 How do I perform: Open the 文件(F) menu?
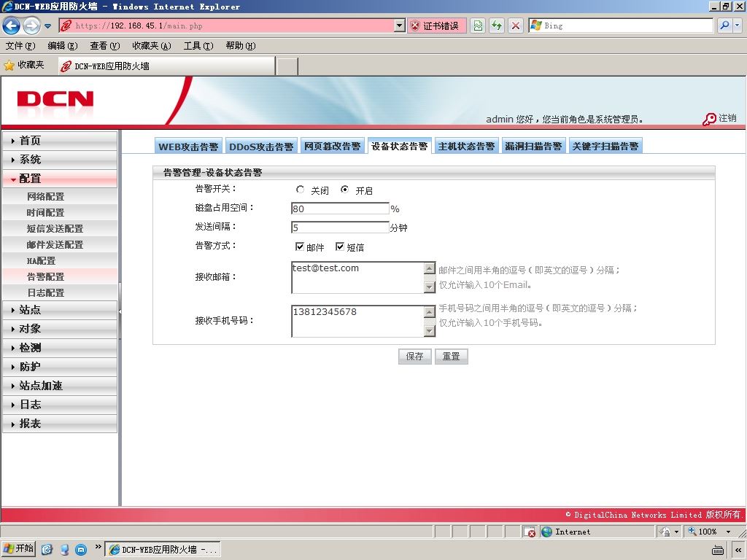[x=20, y=46]
